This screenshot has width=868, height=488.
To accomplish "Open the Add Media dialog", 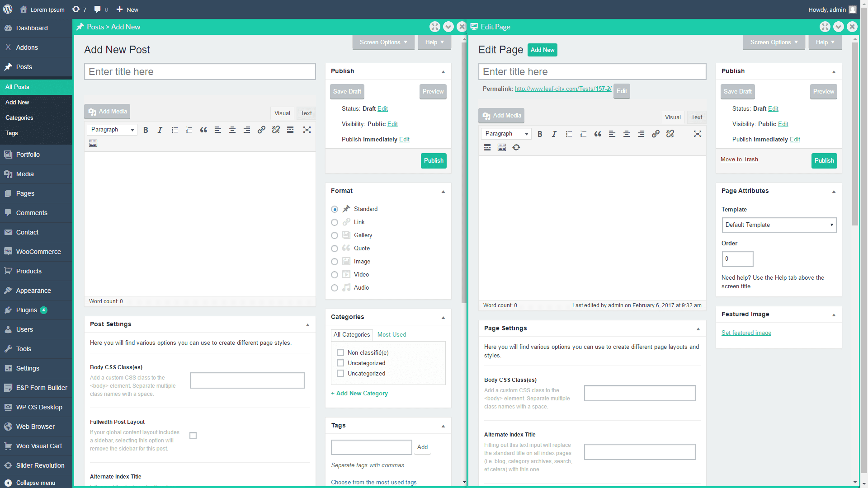I will (x=107, y=111).
